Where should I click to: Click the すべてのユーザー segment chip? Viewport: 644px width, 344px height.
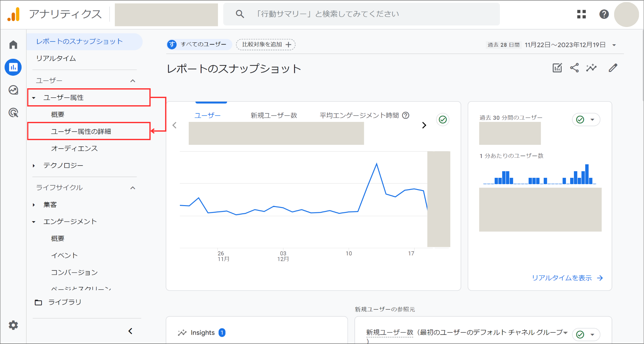coord(199,45)
